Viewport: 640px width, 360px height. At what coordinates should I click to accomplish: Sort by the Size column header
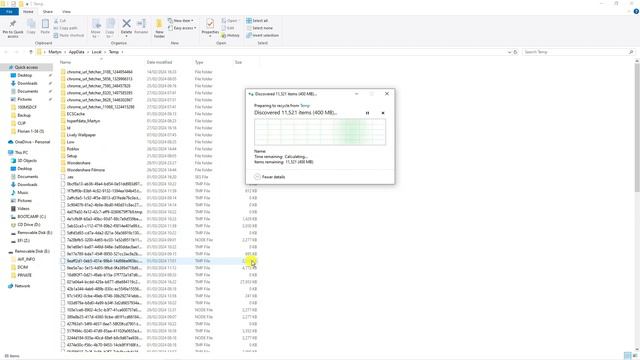238,62
